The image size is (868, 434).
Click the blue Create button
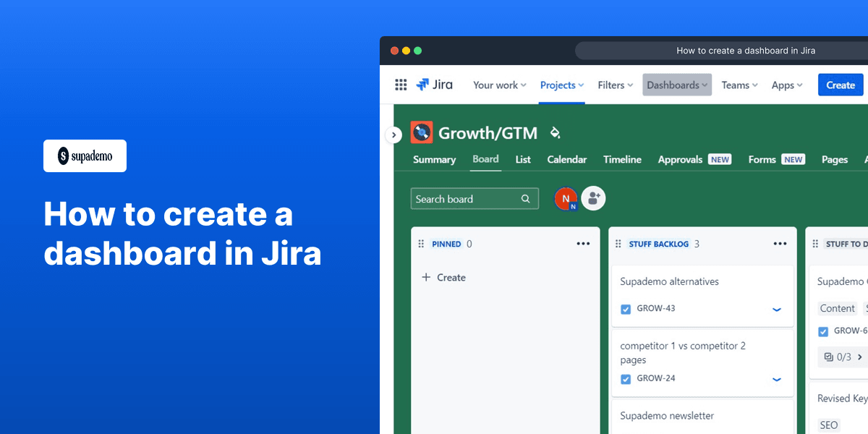(841, 85)
